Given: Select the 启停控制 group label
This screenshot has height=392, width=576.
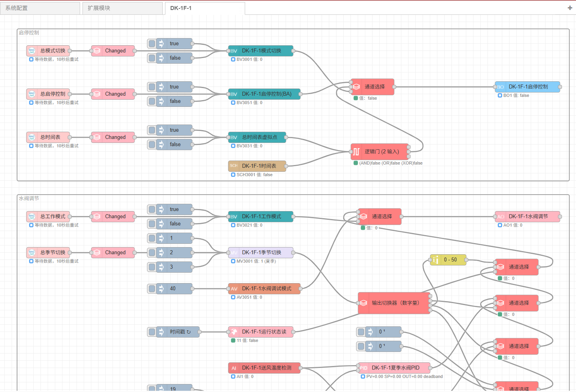Looking at the screenshot, I should tap(29, 33).
